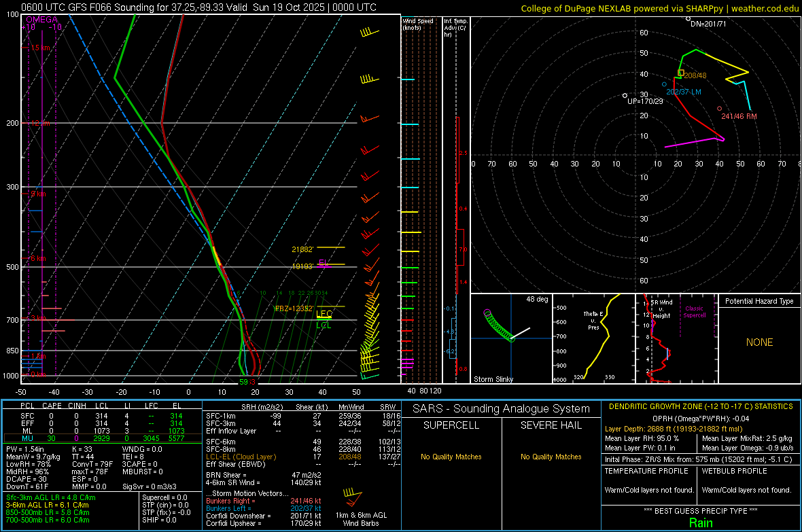Viewport: 802px width, 532px height.
Task: Click the Classic Supercell label in SR Wind inset
Action: tap(694, 312)
